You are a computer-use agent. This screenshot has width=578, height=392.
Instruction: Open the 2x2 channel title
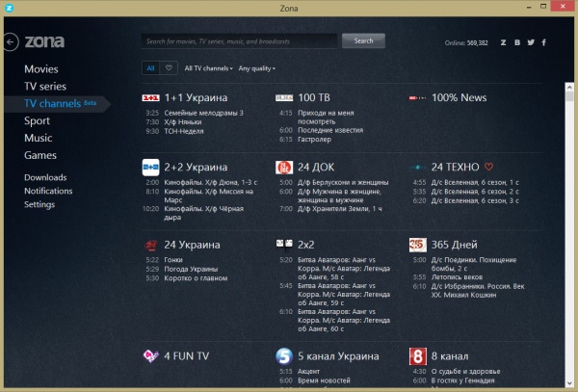[x=306, y=245]
